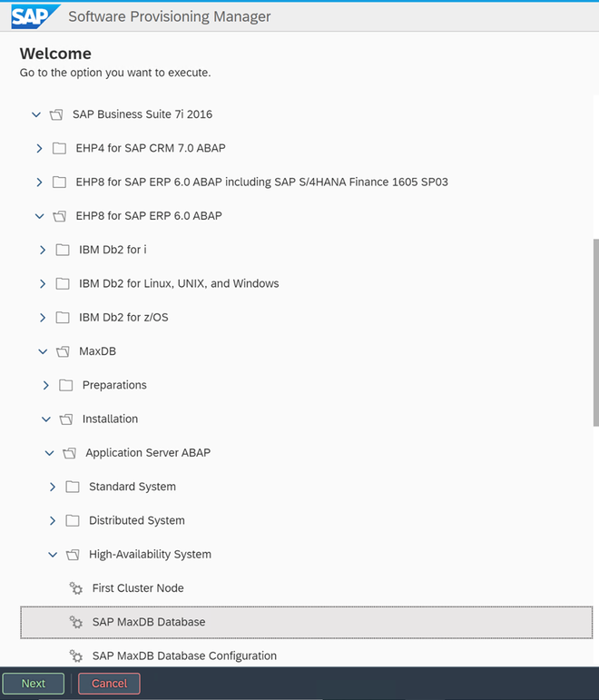This screenshot has height=700, width=599.
Task: Click folder icon for EHP4 for SAP CRM
Action: pos(59,148)
